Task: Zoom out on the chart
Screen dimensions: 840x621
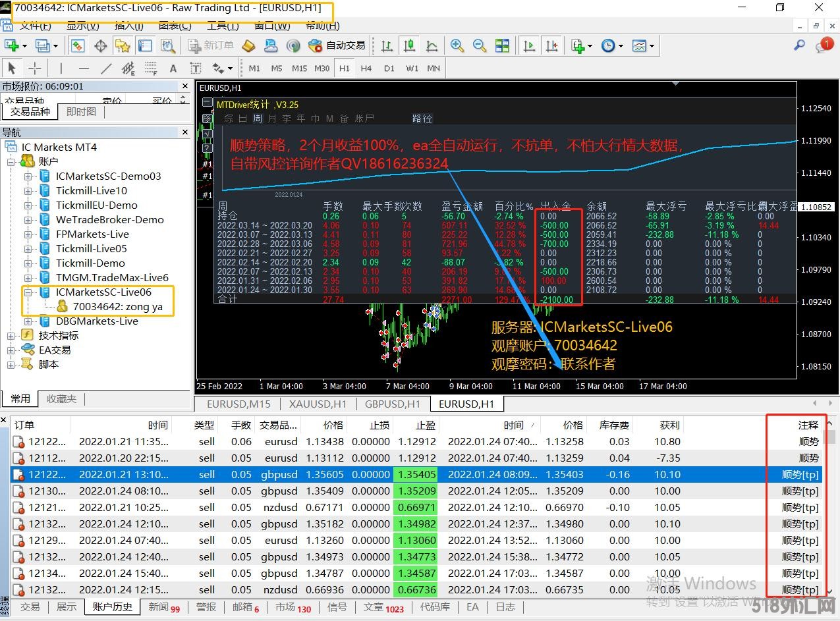Action: coord(480,45)
